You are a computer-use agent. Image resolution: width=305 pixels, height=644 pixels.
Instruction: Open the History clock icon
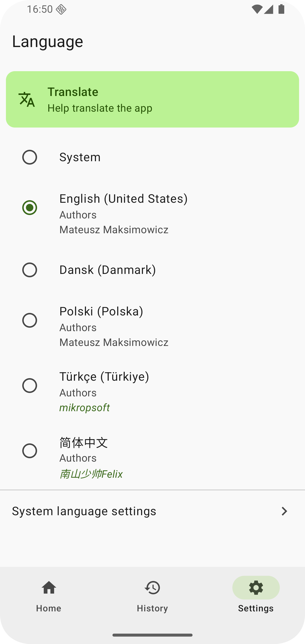[x=152, y=587]
